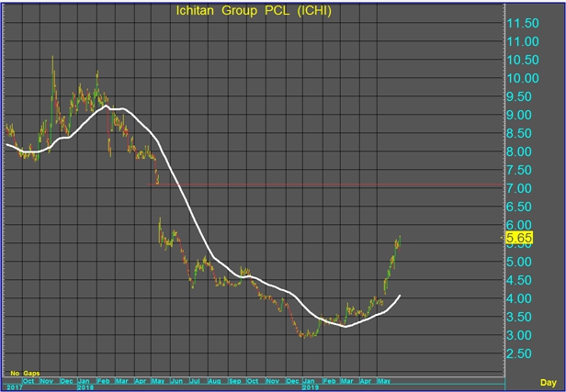Select the 8.00 price axis label
The width and height of the screenshot is (566, 392).
click(519, 151)
